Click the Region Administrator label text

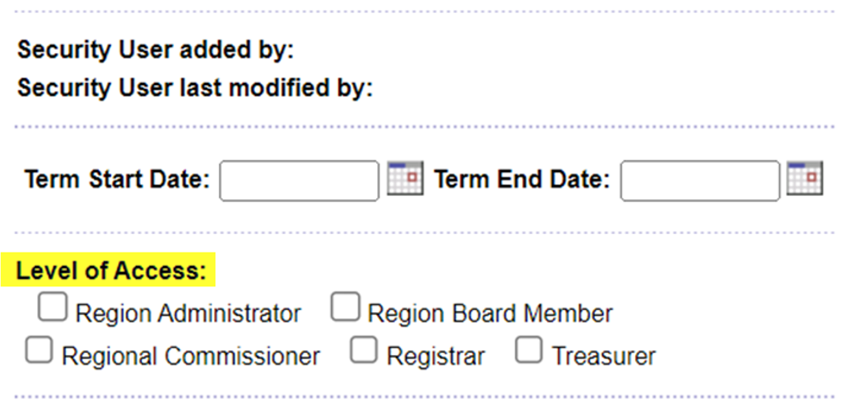[x=188, y=314]
